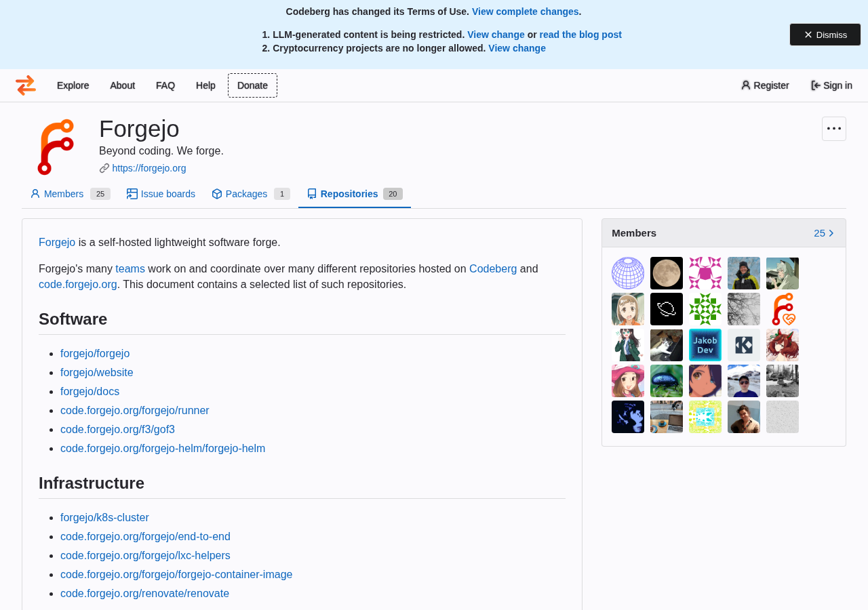Dismiss the Terms of Use banner
This screenshot has height=610, width=868.
[825, 35]
